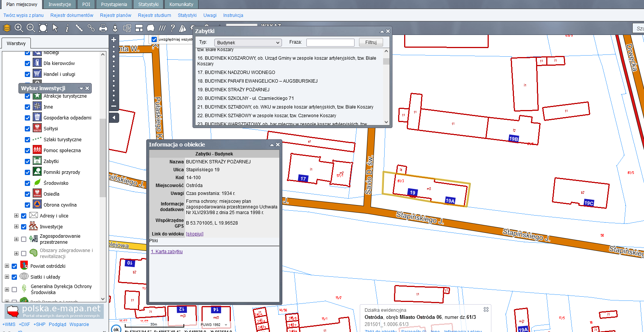The height and width of the screenshot is (332, 644).
Task: Click the map zoom slider plus button
Action: click(x=114, y=39)
